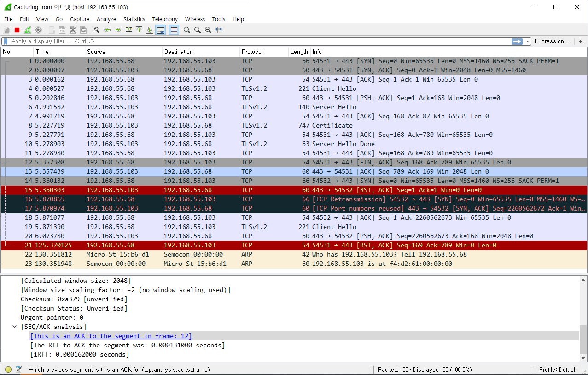Click in the display filter input field
Viewport: 588px width, 375px height.
coord(260,41)
